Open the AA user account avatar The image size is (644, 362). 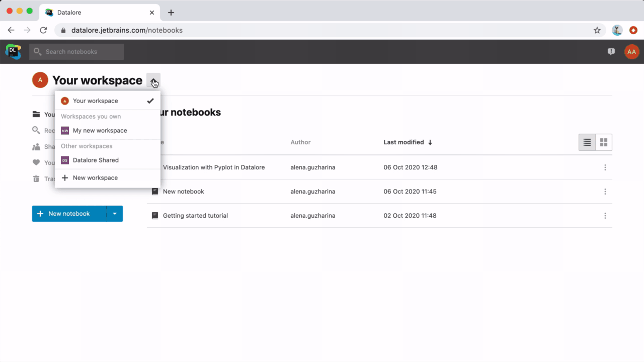point(631,51)
